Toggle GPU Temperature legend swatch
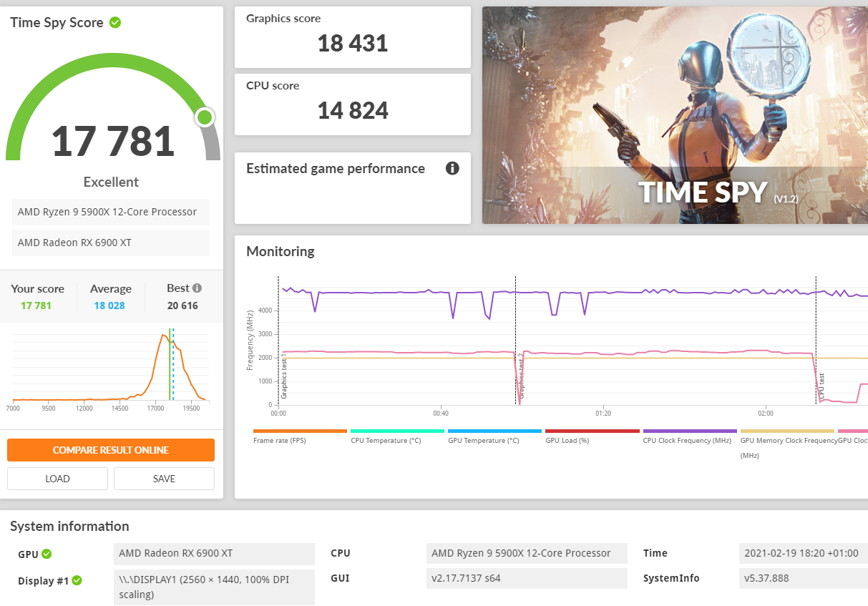The width and height of the screenshot is (868, 606). pos(494,431)
